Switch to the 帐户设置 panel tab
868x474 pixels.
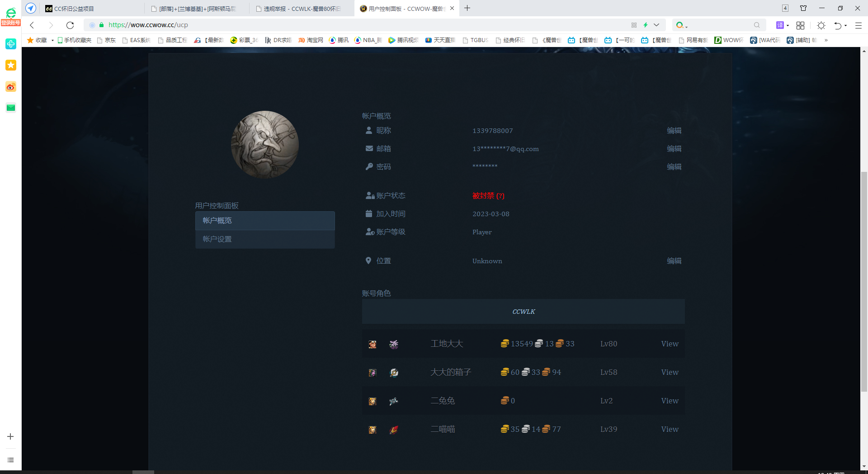pos(265,239)
